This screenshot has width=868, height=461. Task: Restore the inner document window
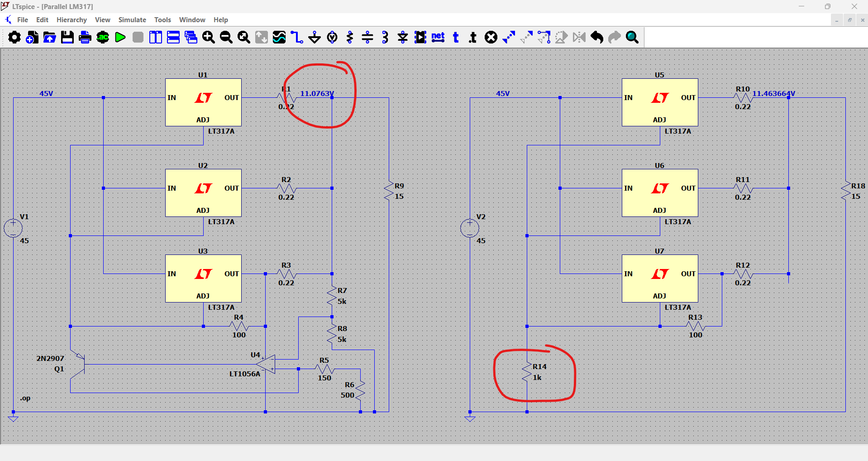click(849, 20)
